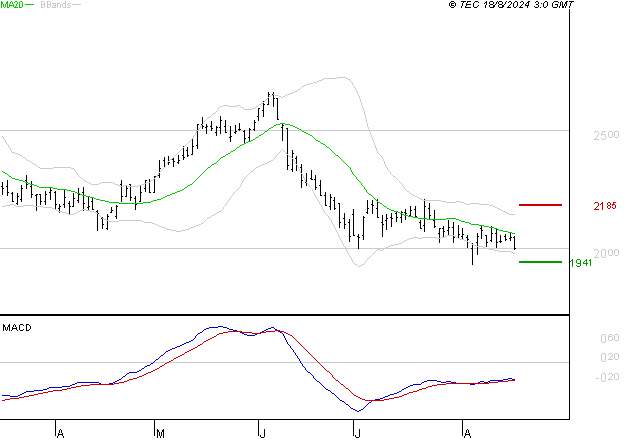Click the green support level line
The image size is (627, 440).
point(540,262)
